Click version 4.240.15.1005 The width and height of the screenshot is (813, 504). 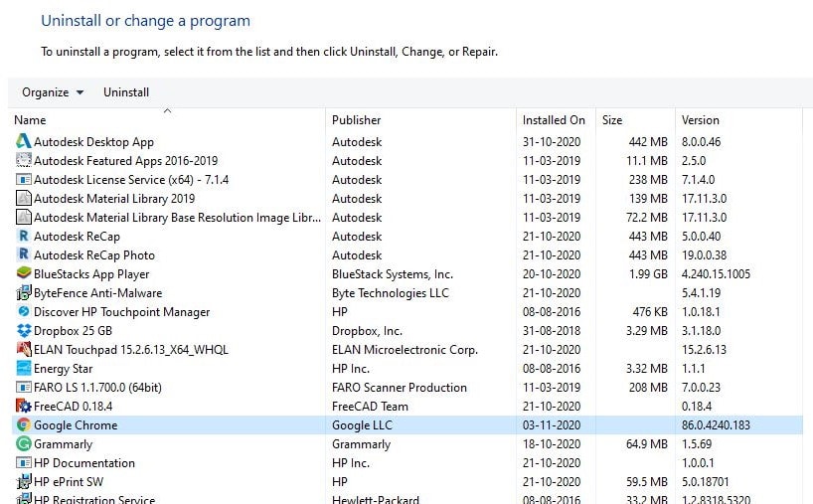click(716, 273)
